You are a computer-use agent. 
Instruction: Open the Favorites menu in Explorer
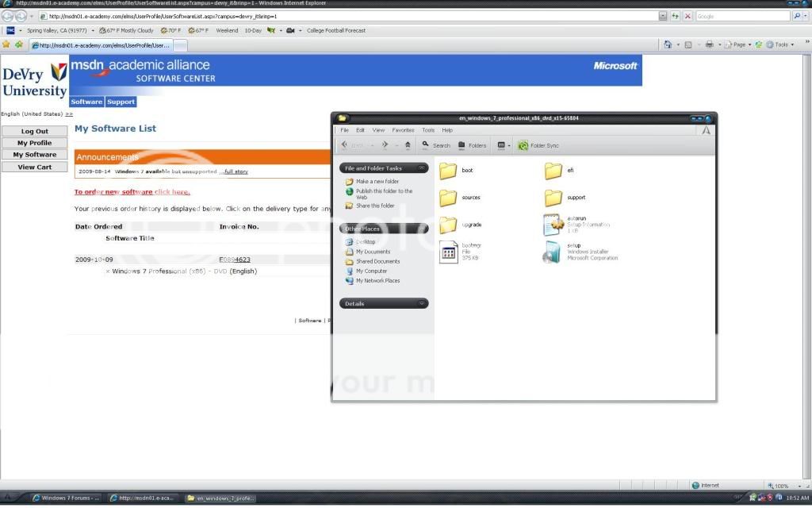pyautogui.click(x=403, y=130)
